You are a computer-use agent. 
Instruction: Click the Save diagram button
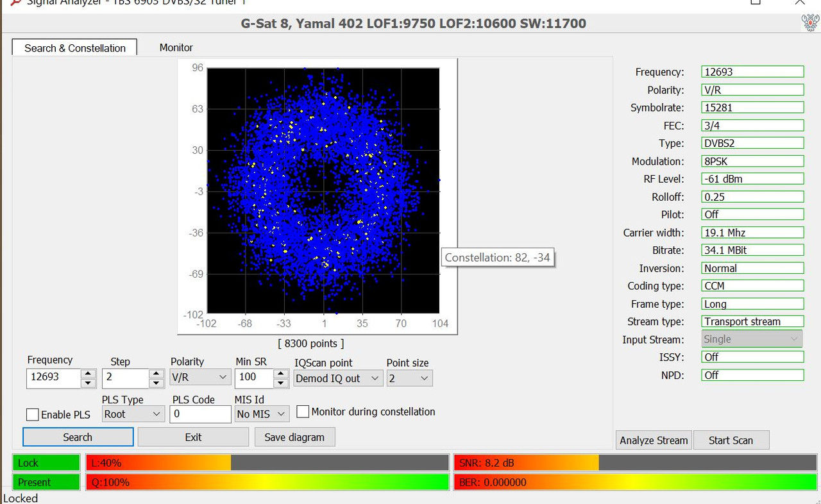[x=294, y=437]
